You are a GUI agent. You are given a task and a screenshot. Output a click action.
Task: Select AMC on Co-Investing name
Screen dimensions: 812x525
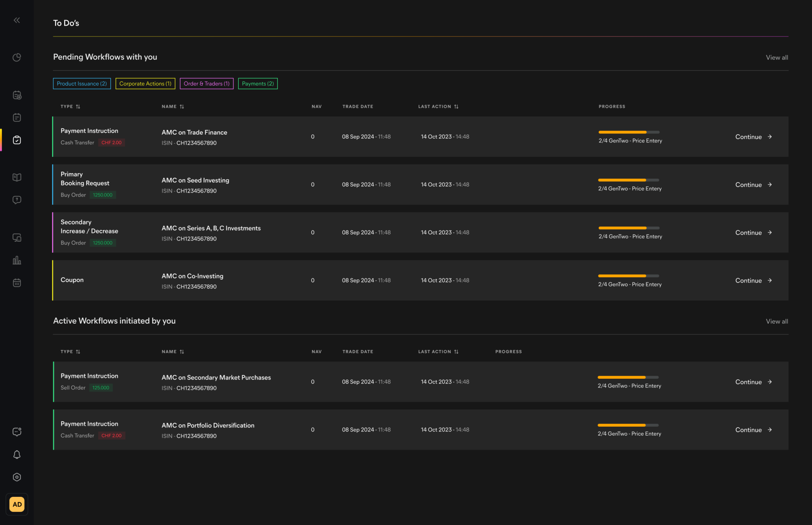click(x=192, y=276)
